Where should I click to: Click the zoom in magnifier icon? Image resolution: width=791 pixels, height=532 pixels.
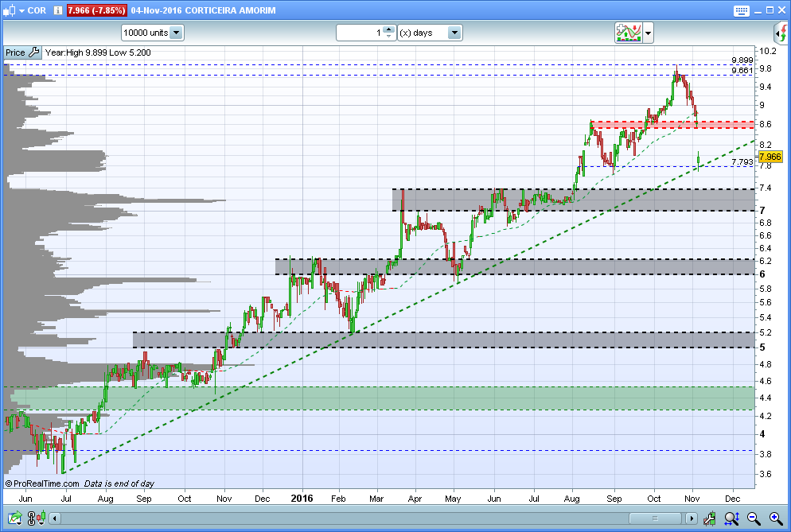click(x=776, y=518)
